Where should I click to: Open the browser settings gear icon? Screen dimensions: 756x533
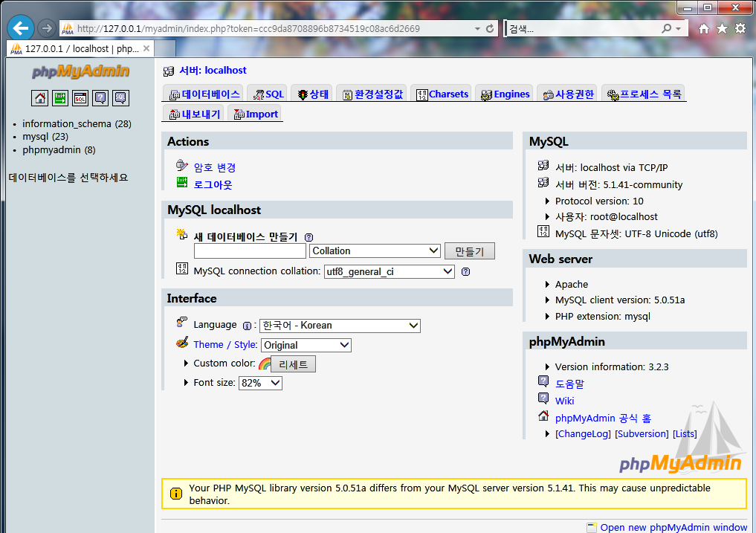[x=740, y=28]
